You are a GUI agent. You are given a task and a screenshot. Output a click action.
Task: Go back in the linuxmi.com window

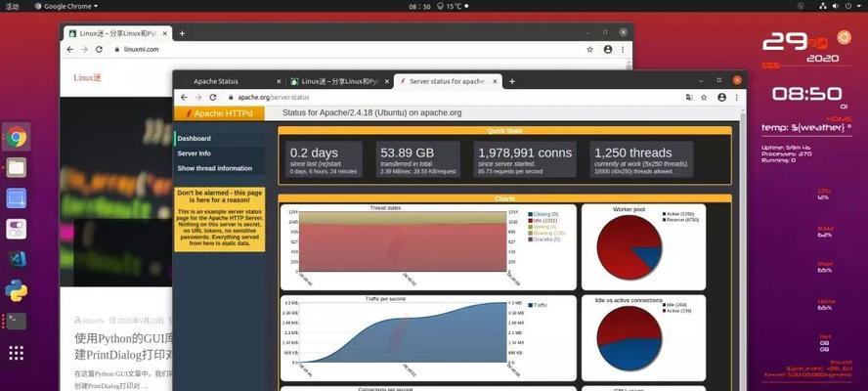(70, 49)
